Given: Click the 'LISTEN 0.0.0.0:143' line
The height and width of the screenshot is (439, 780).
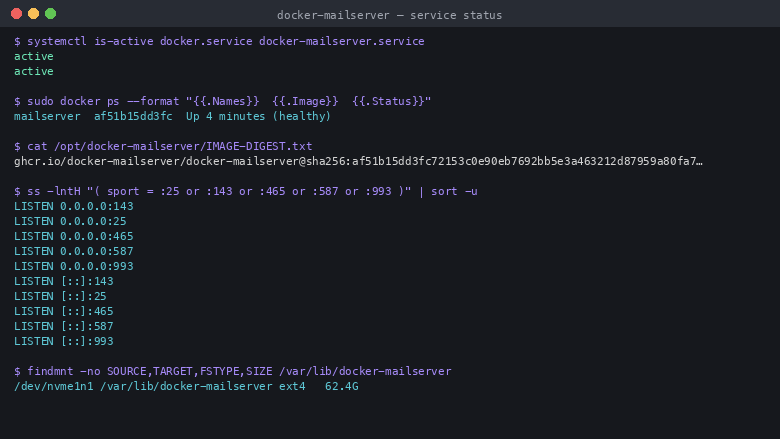Looking at the screenshot, I should (x=74, y=206).
